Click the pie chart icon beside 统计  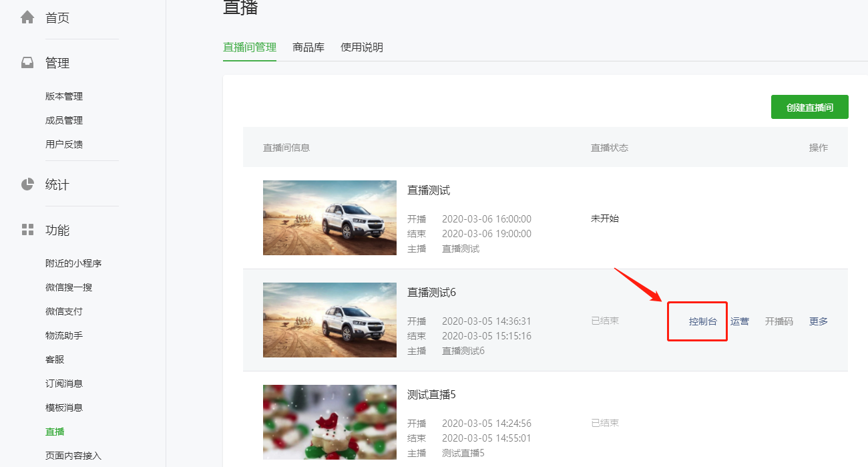27,184
